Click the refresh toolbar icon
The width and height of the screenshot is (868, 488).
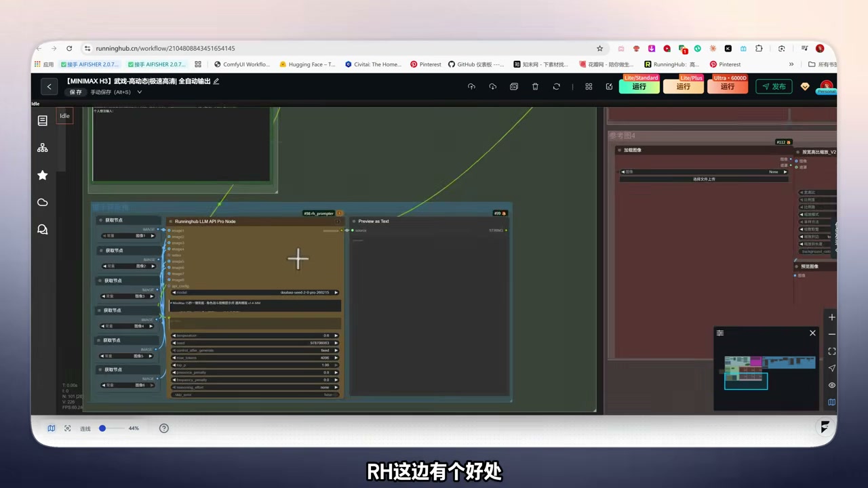click(x=556, y=87)
